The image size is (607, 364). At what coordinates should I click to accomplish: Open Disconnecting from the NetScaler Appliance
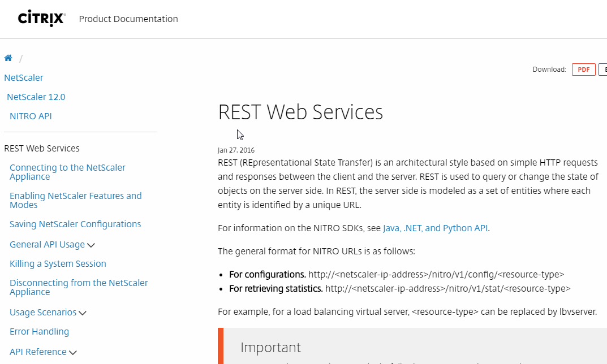(x=79, y=287)
